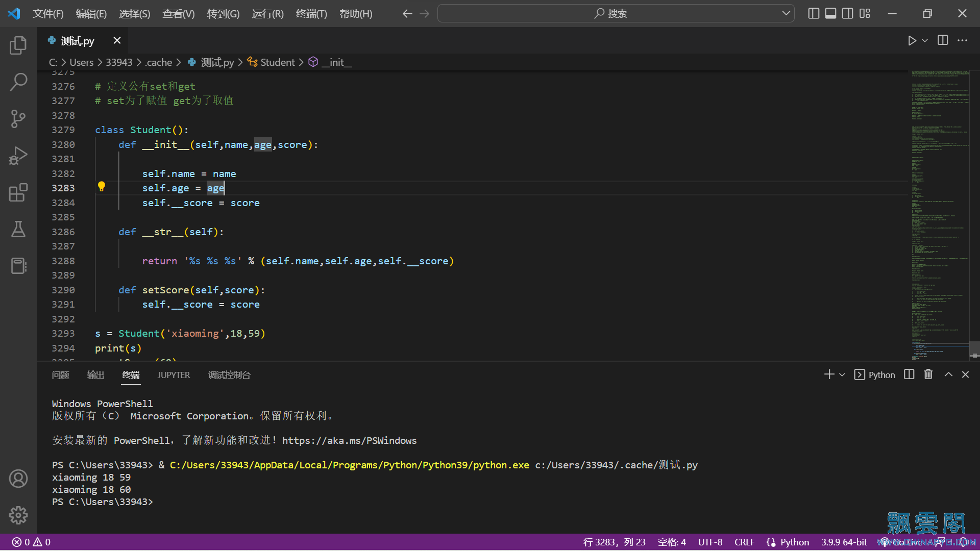Open the 转到(G) menu

[x=223, y=14]
